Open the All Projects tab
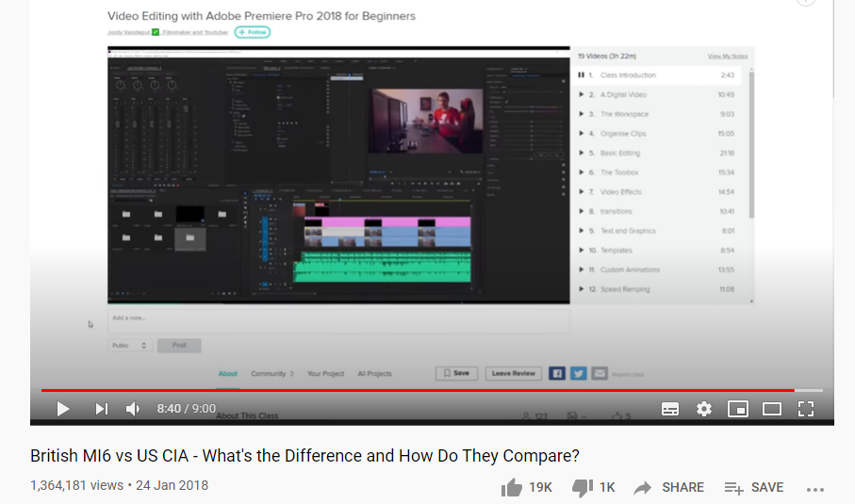855x504 pixels. [374, 374]
